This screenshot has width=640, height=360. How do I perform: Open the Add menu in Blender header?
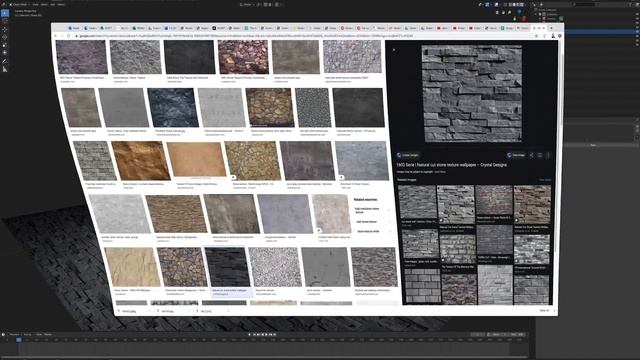pyautogui.click(x=53, y=4)
